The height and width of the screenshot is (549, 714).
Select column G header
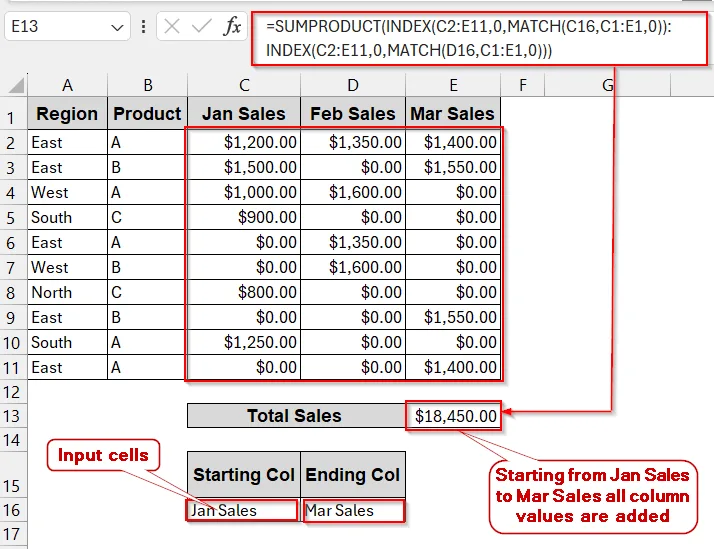pyautogui.click(x=607, y=85)
